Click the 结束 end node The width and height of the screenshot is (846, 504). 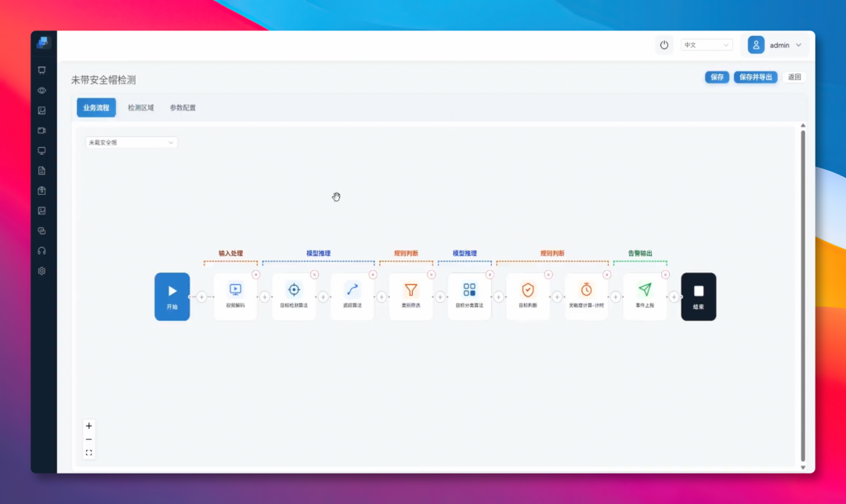pyautogui.click(x=699, y=297)
